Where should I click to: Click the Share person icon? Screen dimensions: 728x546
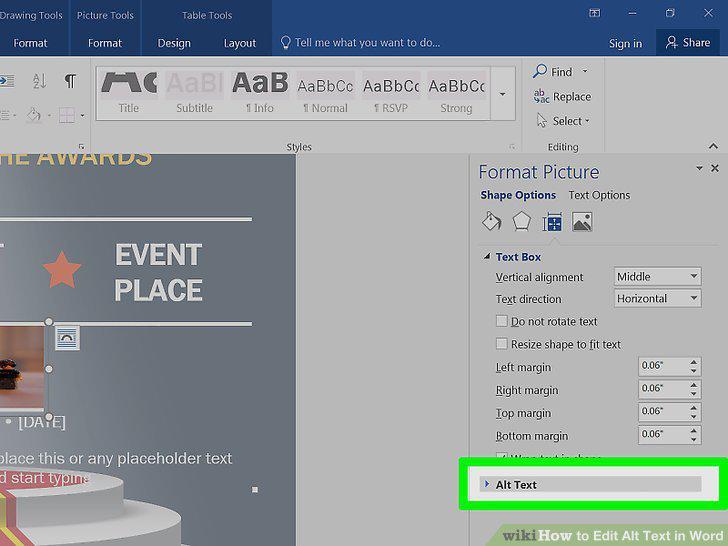point(671,42)
